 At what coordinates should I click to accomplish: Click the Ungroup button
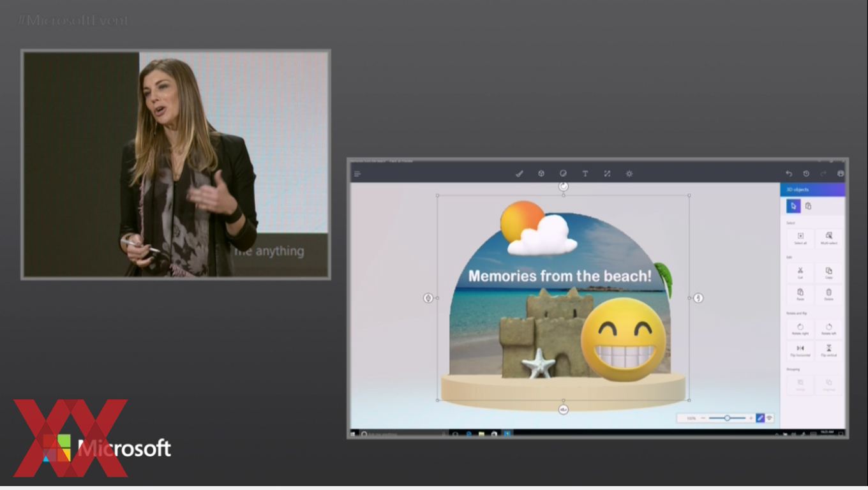point(829,385)
